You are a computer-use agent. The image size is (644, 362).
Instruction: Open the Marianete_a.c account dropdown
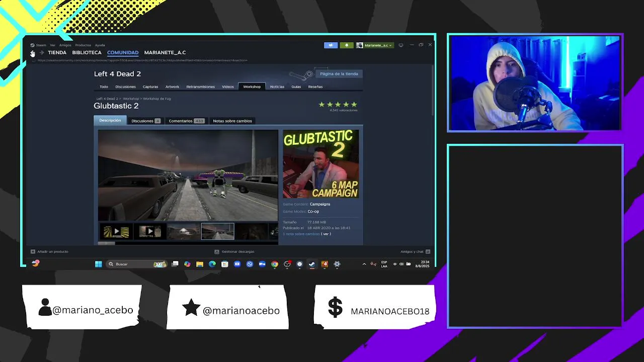pyautogui.click(x=374, y=45)
